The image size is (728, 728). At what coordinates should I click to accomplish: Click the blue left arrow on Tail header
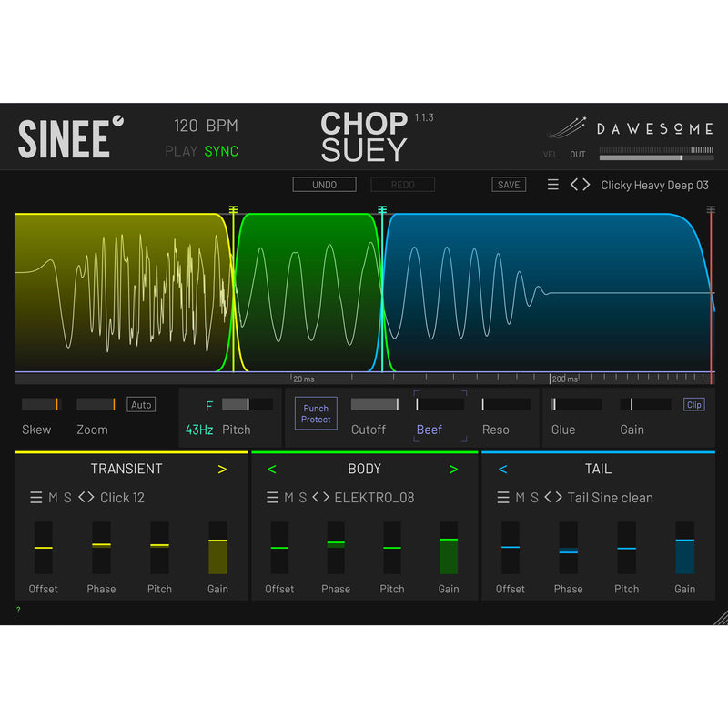[x=502, y=470]
